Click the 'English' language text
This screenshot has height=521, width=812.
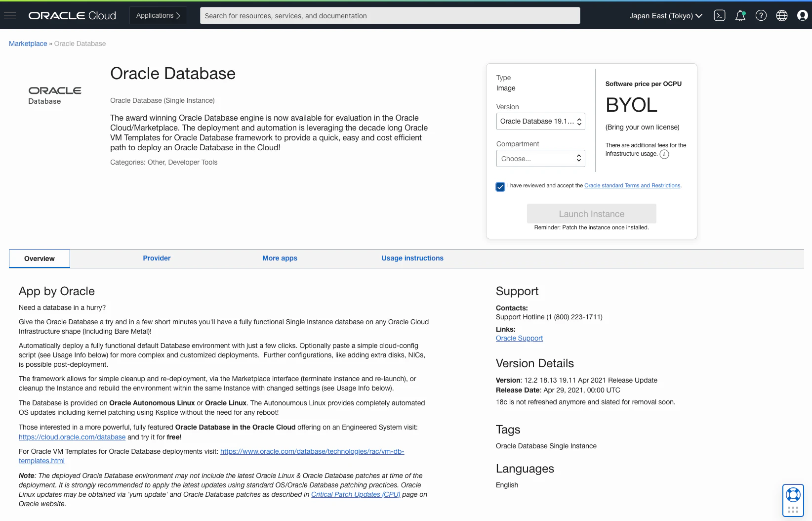507,485
